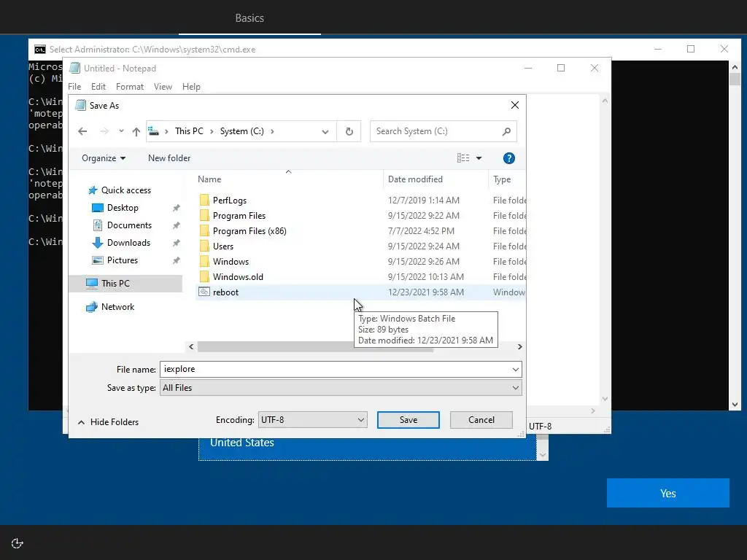Click the search magnifier icon
Screen dimensions: 747x560
click(x=506, y=131)
